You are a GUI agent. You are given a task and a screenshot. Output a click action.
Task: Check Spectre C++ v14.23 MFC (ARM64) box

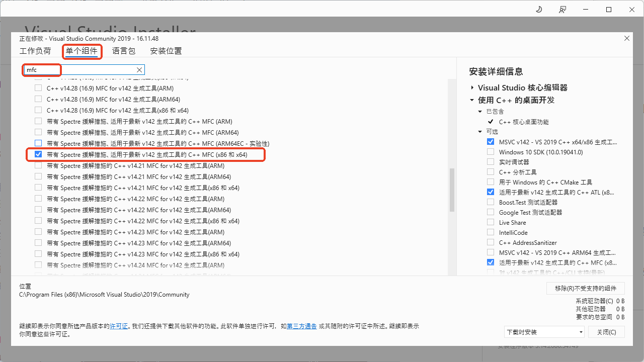click(x=38, y=243)
